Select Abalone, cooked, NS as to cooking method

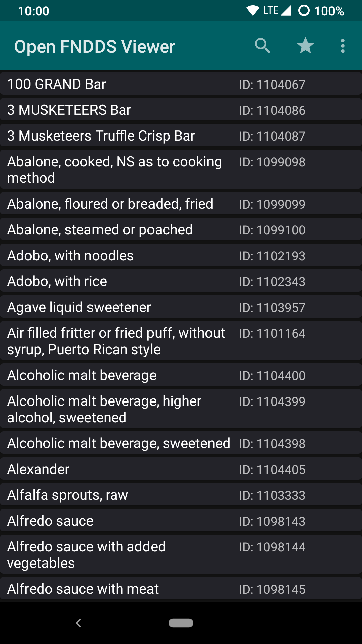[x=181, y=170]
